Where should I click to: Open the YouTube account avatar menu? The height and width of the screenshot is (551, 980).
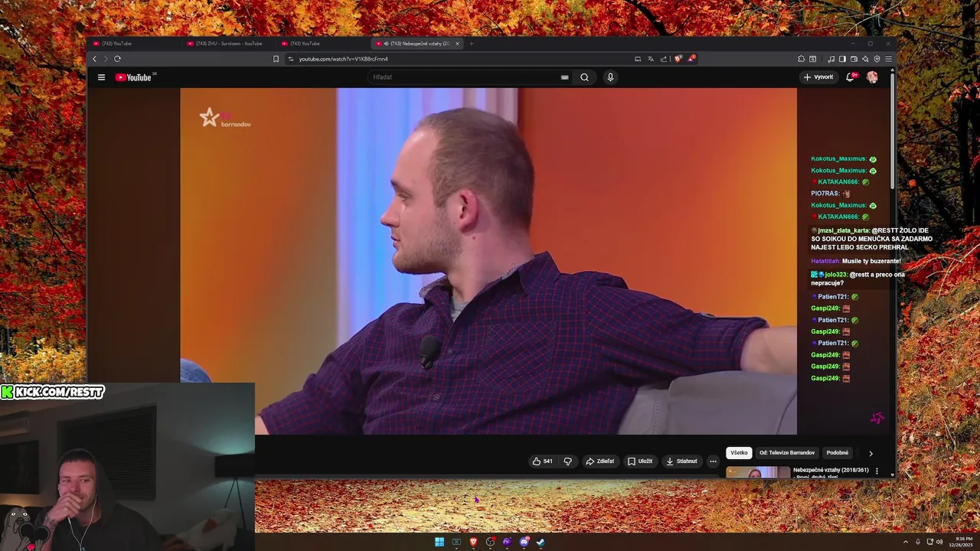872,77
